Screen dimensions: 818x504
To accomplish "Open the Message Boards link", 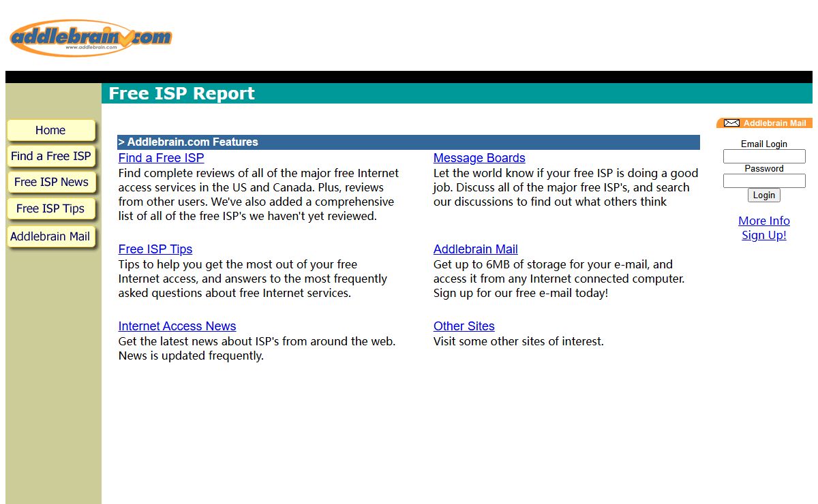I will tap(479, 158).
